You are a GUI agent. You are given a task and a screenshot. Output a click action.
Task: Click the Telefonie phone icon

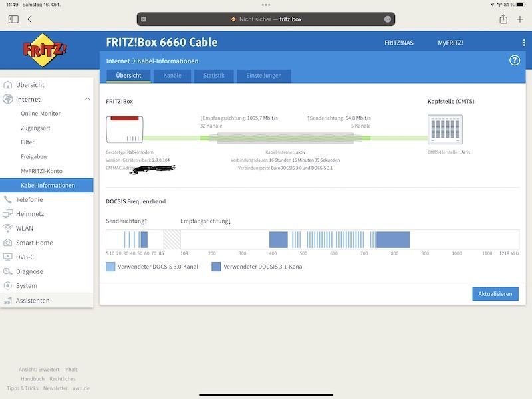pos(7,199)
